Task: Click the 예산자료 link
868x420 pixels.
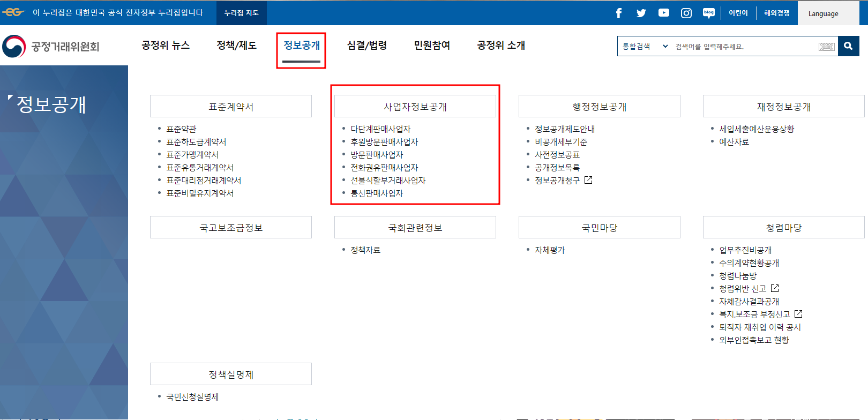Action: 734,142
